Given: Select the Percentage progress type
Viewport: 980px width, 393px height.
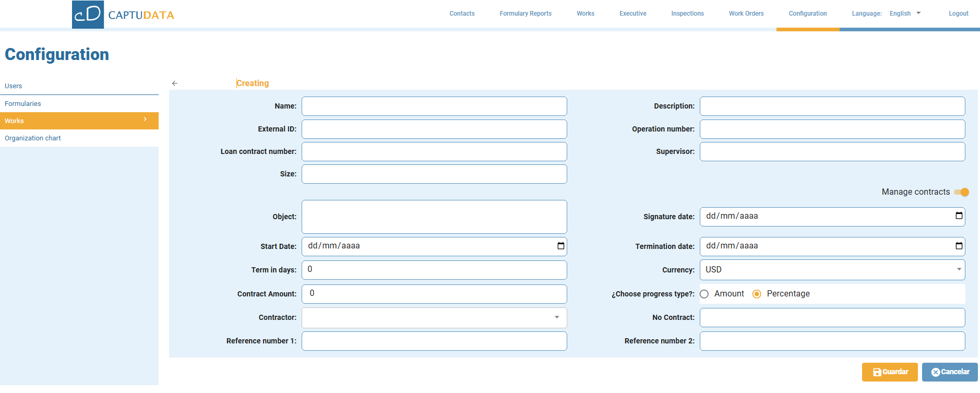Looking at the screenshot, I should pos(757,294).
